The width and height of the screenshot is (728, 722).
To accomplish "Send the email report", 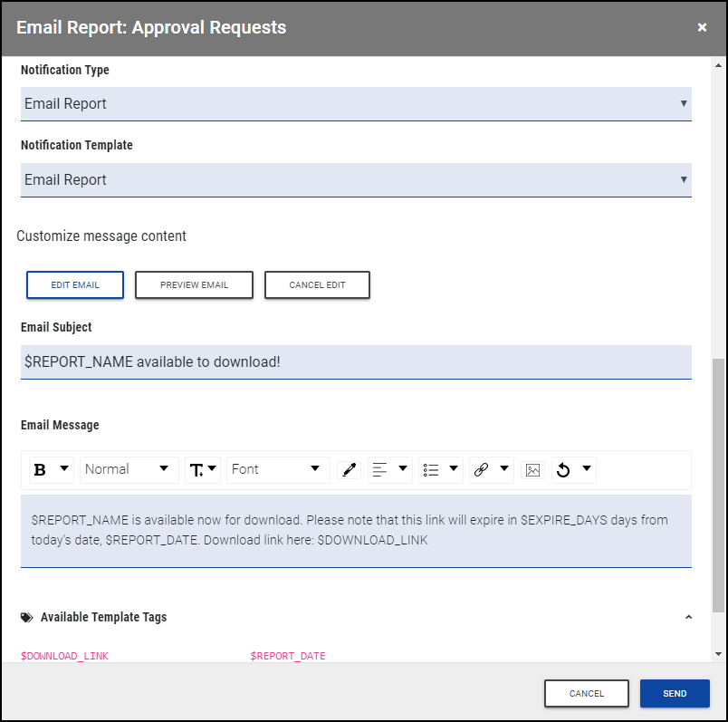I will pyautogui.click(x=675, y=693).
